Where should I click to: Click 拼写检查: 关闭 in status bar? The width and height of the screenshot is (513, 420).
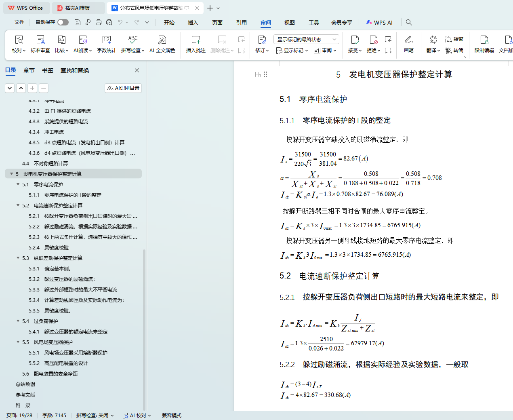[x=95, y=415]
